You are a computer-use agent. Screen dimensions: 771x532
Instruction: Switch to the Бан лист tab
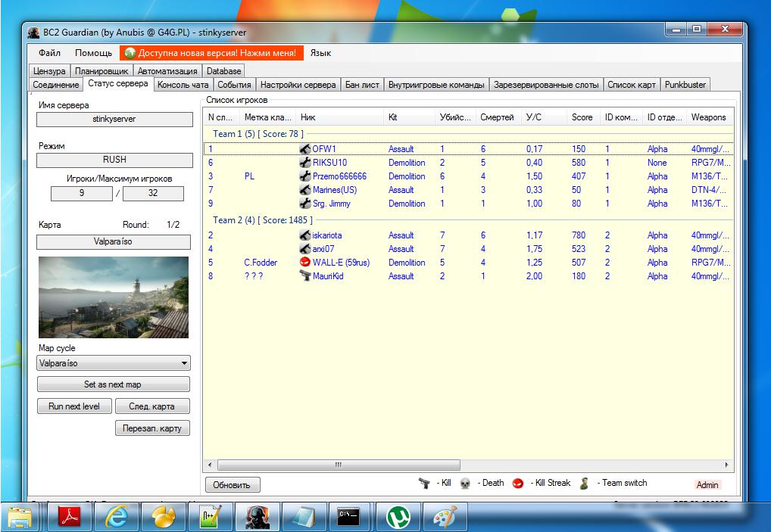click(362, 85)
